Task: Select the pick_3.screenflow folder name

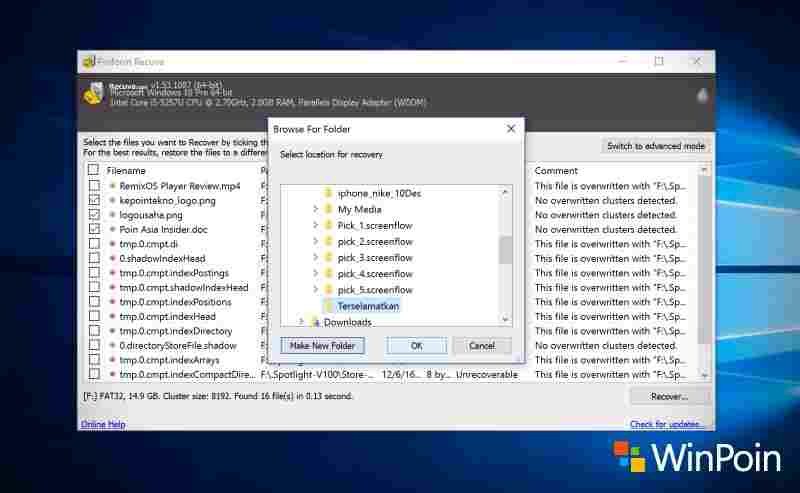Action: click(x=374, y=258)
